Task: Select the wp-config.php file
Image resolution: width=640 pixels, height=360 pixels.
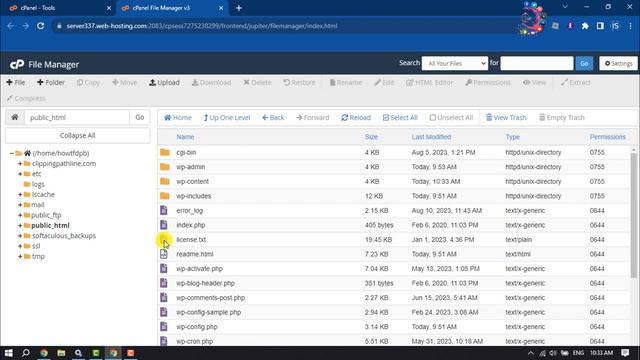Action: tap(197, 327)
